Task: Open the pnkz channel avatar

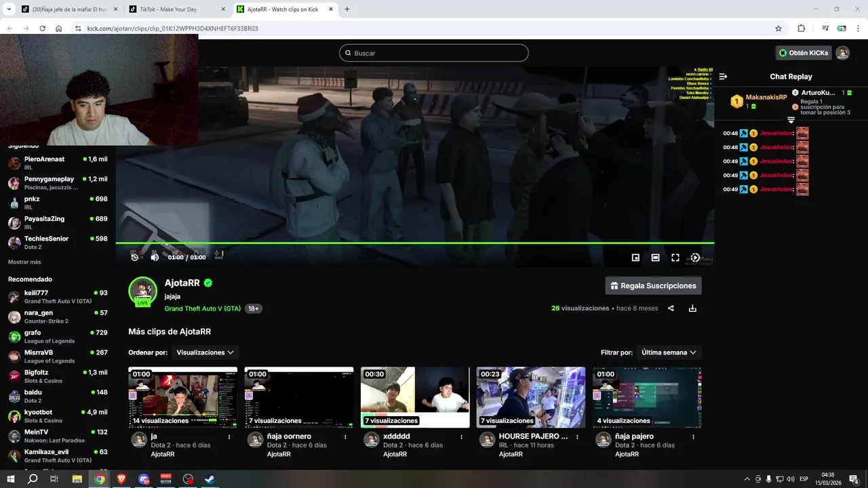Action: coord(14,203)
